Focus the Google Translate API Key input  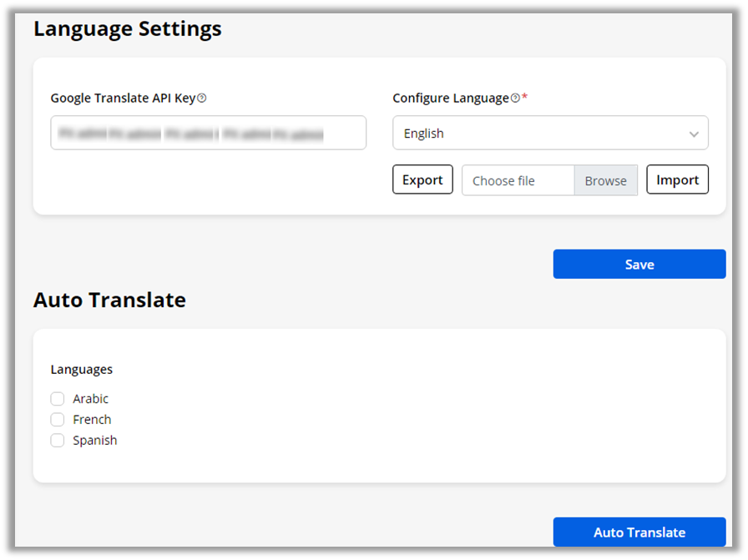click(x=208, y=133)
